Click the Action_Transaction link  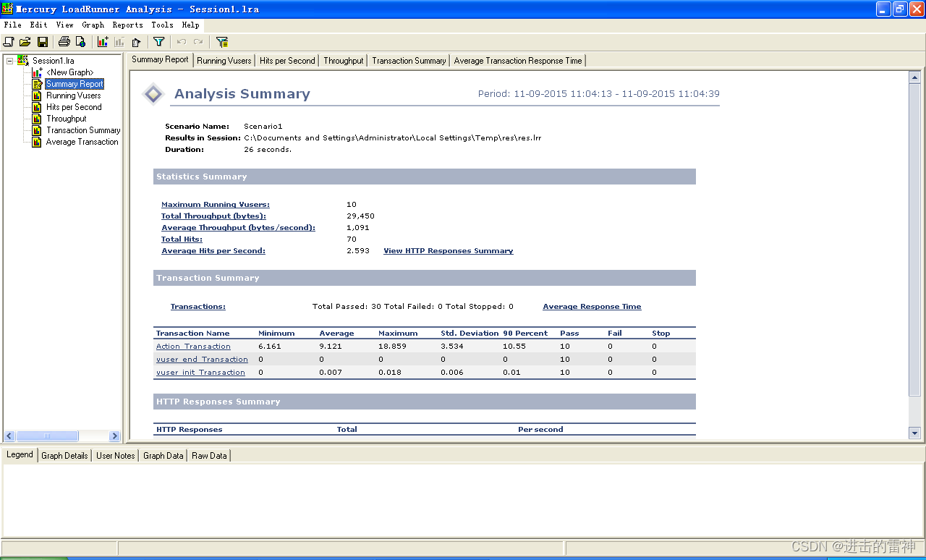[193, 347]
